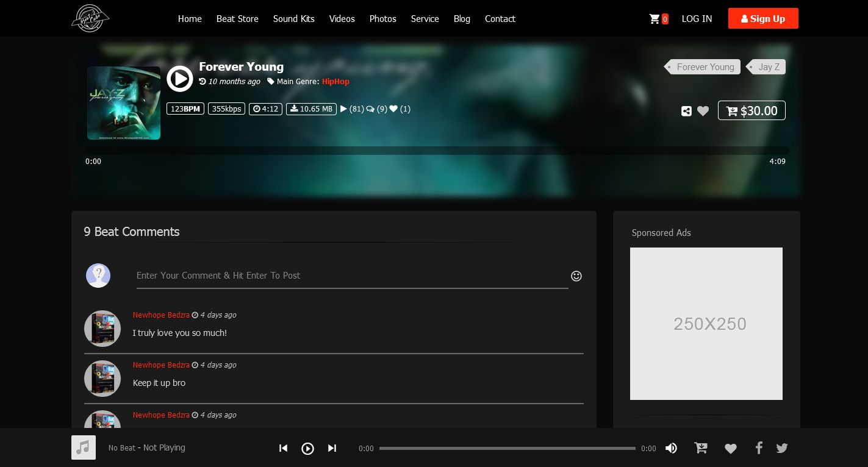Add current beat to cart in bottom player

click(701, 448)
